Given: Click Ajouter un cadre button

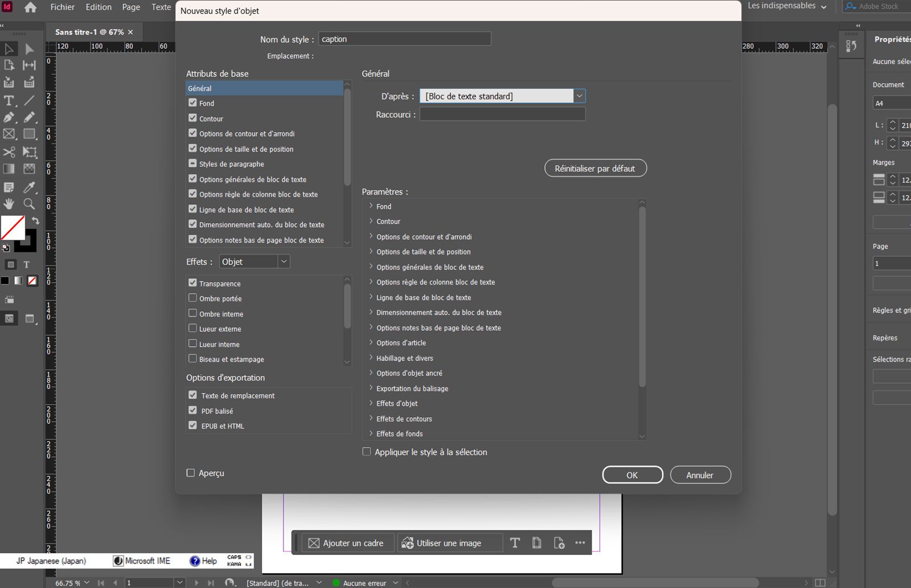Looking at the screenshot, I should tap(347, 543).
